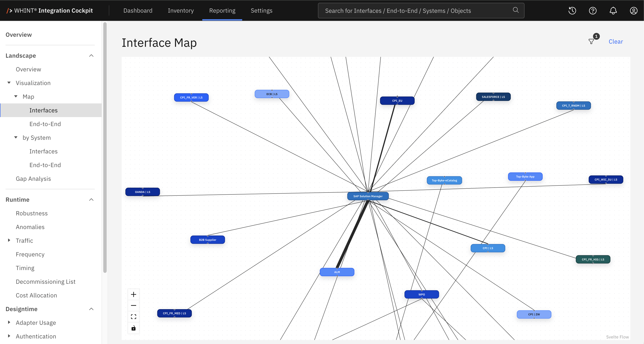Select the CPI_FR_HIG | LS node
This screenshot has height=344, width=644.
[593, 259]
